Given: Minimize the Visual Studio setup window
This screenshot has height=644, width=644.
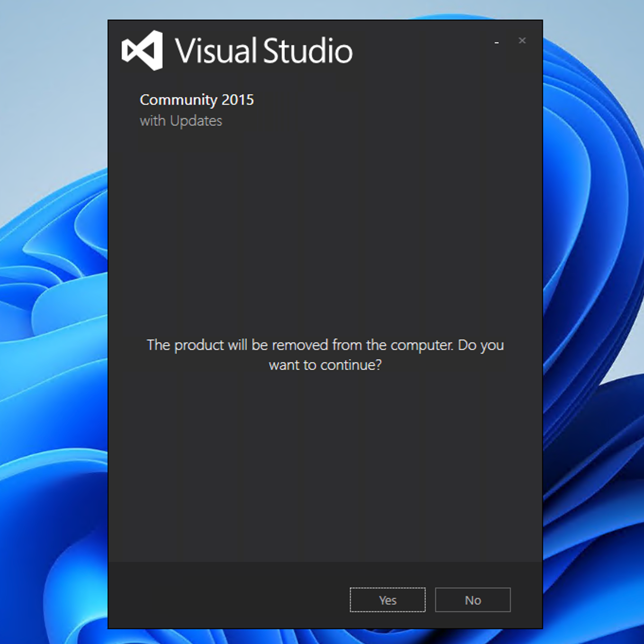Looking at the screenshot, I should click(x=496, y=42).
